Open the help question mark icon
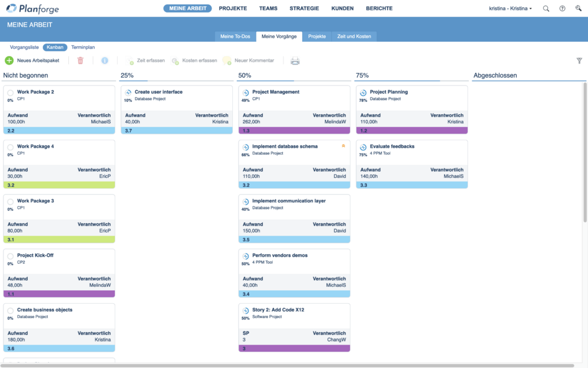Image resolution: width=588 pixels, height=368 pixels. pyautogui.click(x=563, y=9)
